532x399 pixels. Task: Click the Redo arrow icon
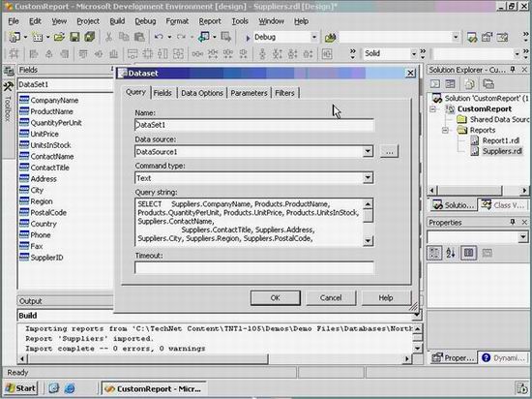(181, 37)
